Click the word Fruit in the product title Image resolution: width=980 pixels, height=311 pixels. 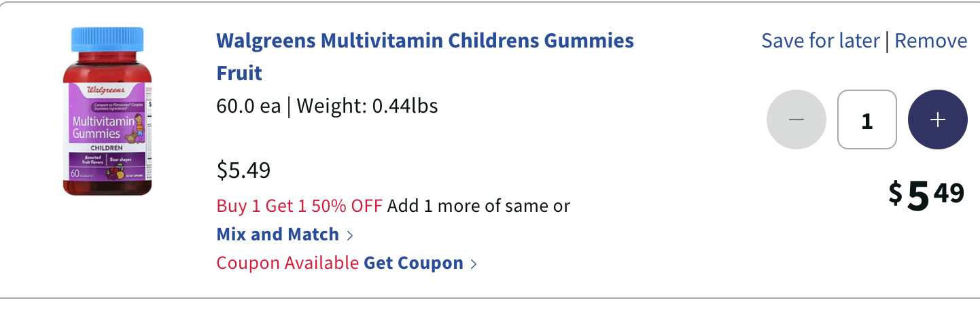tap(239, 73)
